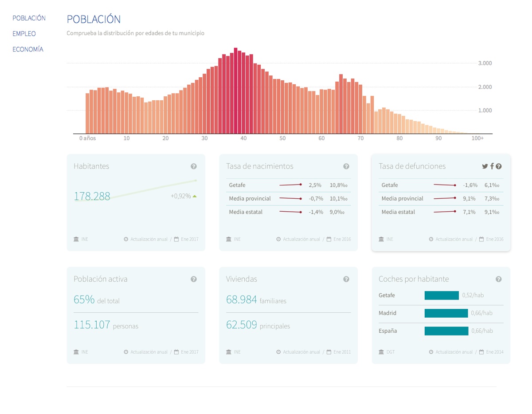
Task: Open Empleo section in sidebar
Action: [x=24, y=34]
